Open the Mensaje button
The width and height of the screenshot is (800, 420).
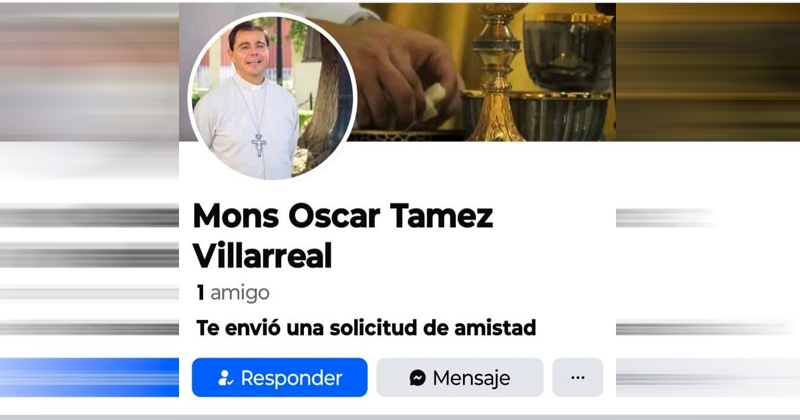pyautogui.click(x=460, y=378)
